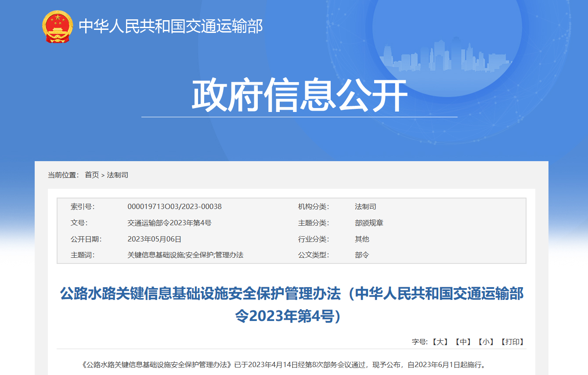The width and height of the screenshot is (588, 375).
Task: Open 法制司 in the breadcrumb path
Action: [x=118, y=175]
